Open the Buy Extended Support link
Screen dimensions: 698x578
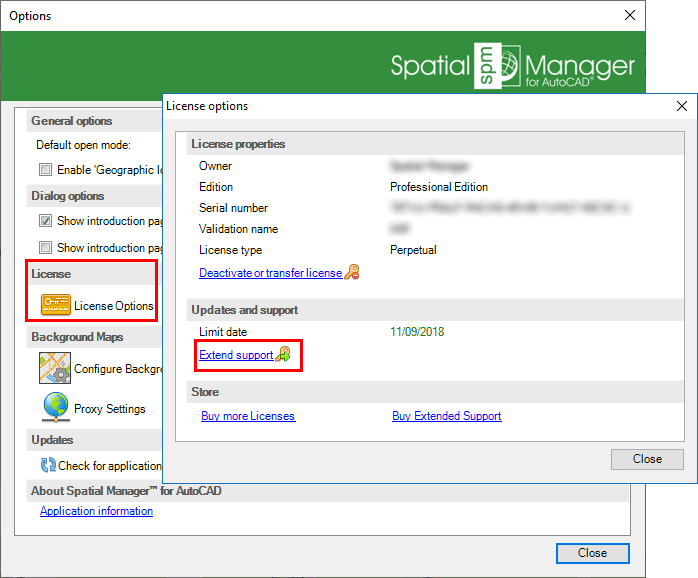(x=446, y=416)
